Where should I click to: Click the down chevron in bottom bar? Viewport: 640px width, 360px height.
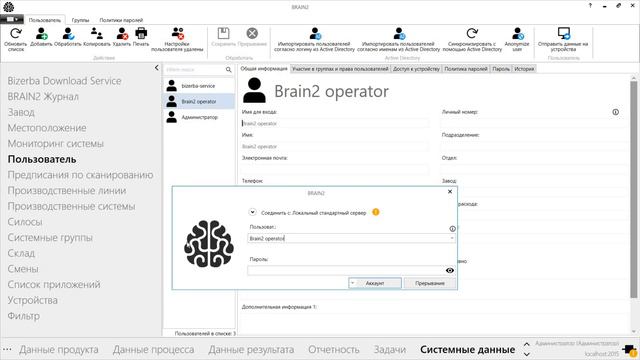(x=527, y=354)
